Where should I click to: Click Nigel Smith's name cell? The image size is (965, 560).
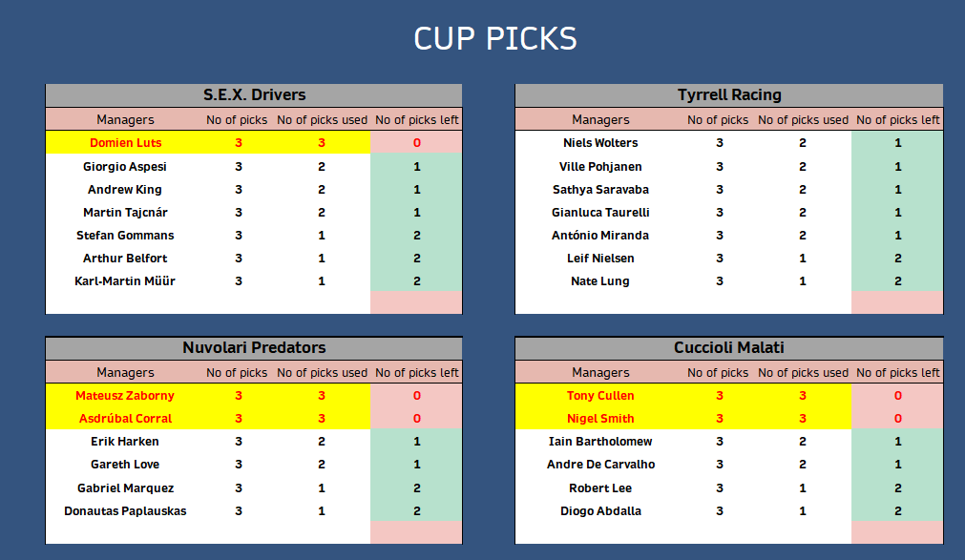click(600, 419)
